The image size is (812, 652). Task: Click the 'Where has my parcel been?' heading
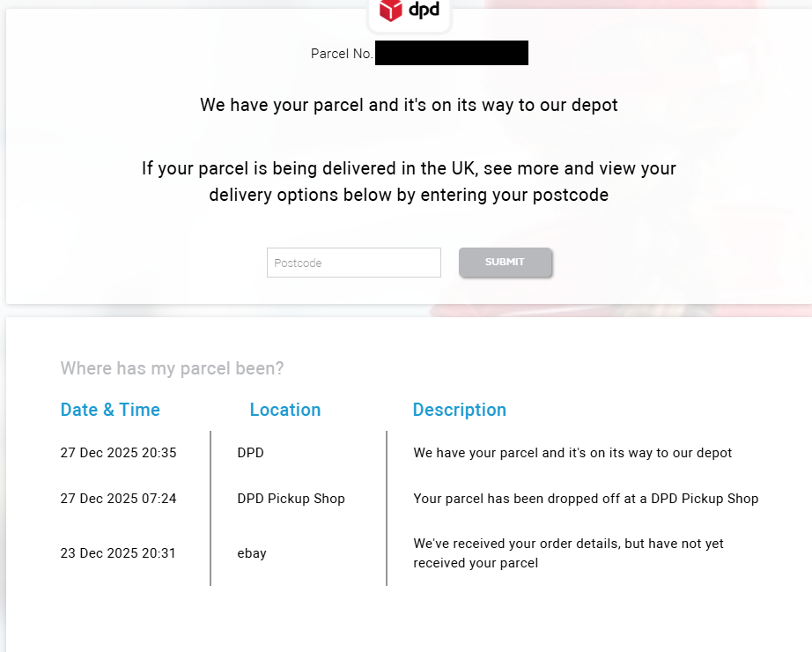click(x=172, y=368)
